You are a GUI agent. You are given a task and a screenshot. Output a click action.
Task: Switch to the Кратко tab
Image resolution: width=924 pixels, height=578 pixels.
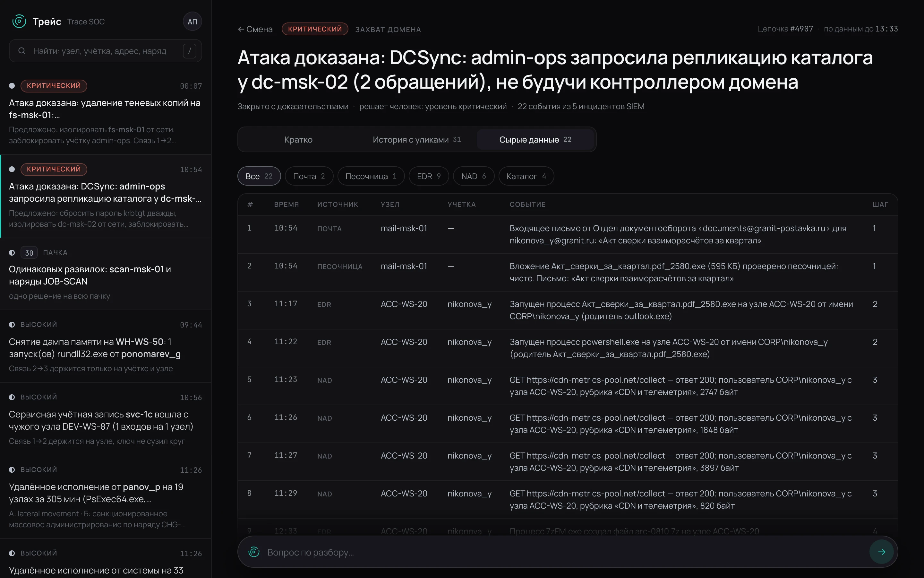[298, 140]
